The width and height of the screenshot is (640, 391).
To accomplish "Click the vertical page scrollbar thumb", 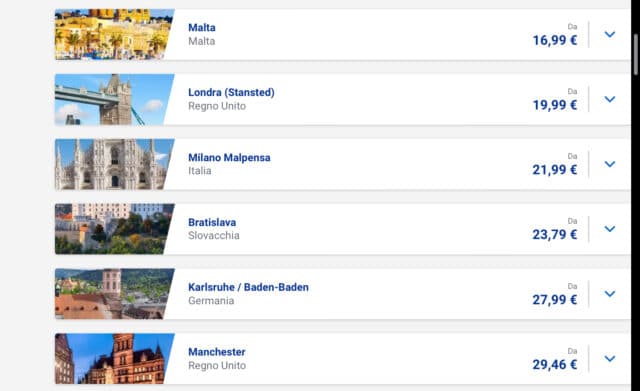I will 636,54.
